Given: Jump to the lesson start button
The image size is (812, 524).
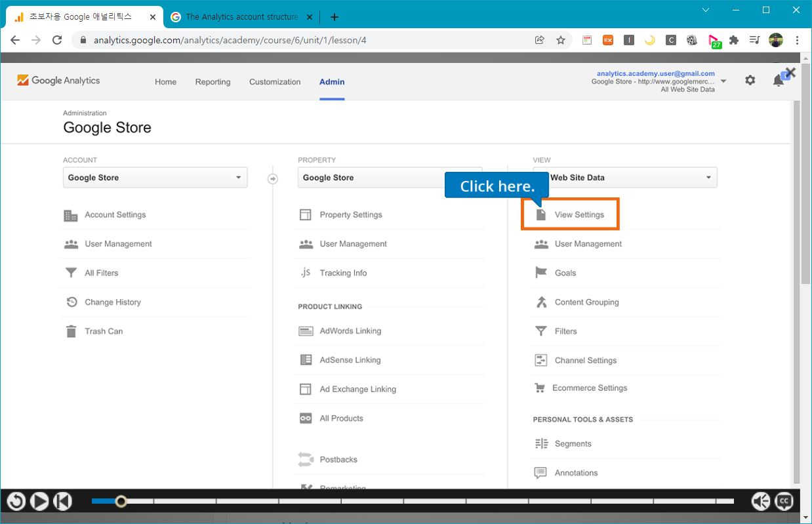Looking at the screenshot, I should click(x=62, y=502).
